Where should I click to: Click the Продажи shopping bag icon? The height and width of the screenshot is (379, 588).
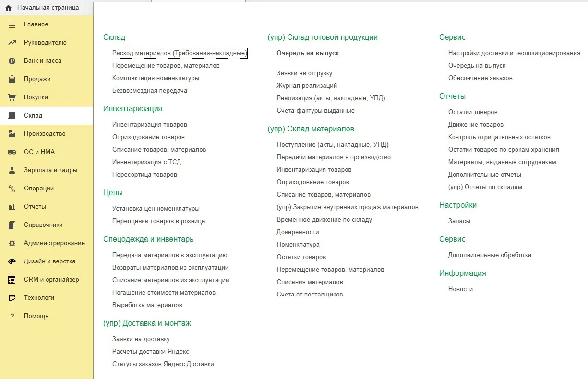pyautogui.click(x=12, y=79)
